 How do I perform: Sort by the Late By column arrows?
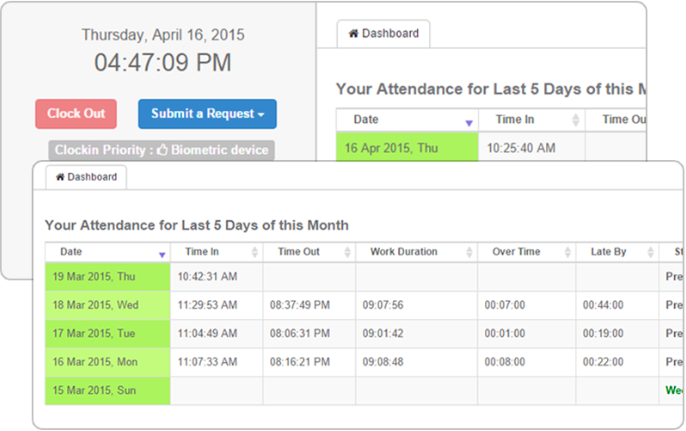pos(651,252)
